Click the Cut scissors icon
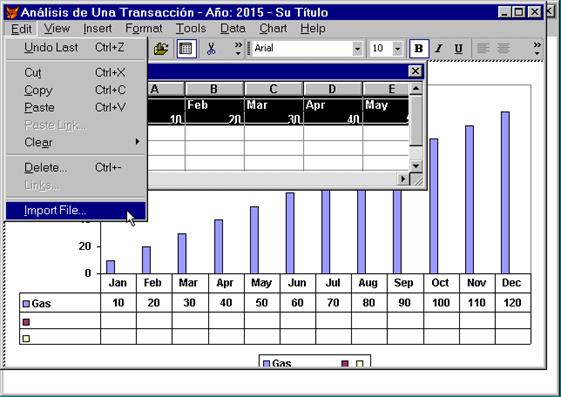The width and height of the screenshot is (561, 397). [x=211, y=49]
